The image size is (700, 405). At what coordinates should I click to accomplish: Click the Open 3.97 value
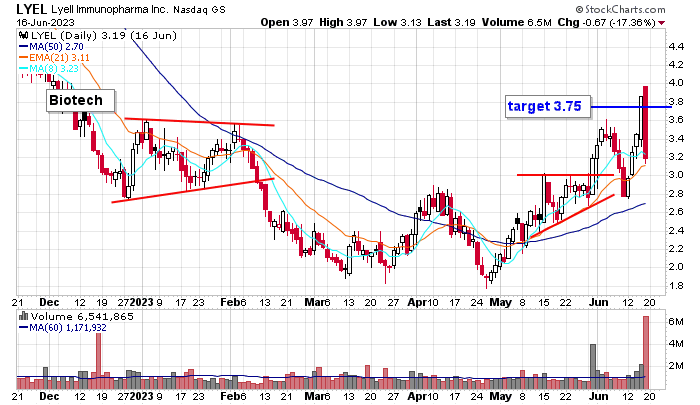tap(287, 22)
